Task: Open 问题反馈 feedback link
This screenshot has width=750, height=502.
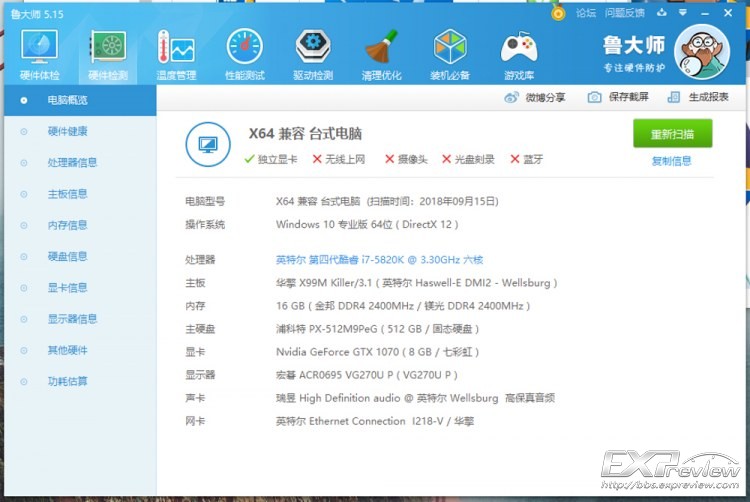Action: 624,13
